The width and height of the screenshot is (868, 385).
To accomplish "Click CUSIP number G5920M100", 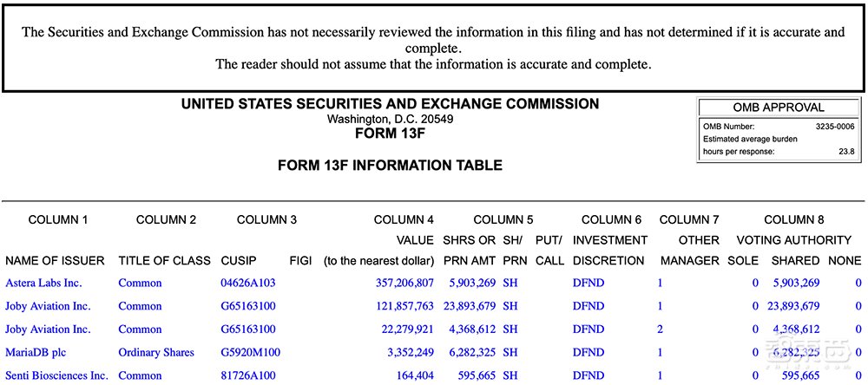I will point(251,352).
